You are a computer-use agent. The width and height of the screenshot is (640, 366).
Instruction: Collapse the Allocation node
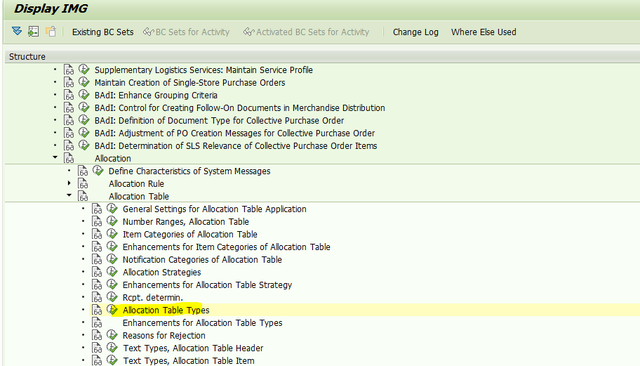55,157
